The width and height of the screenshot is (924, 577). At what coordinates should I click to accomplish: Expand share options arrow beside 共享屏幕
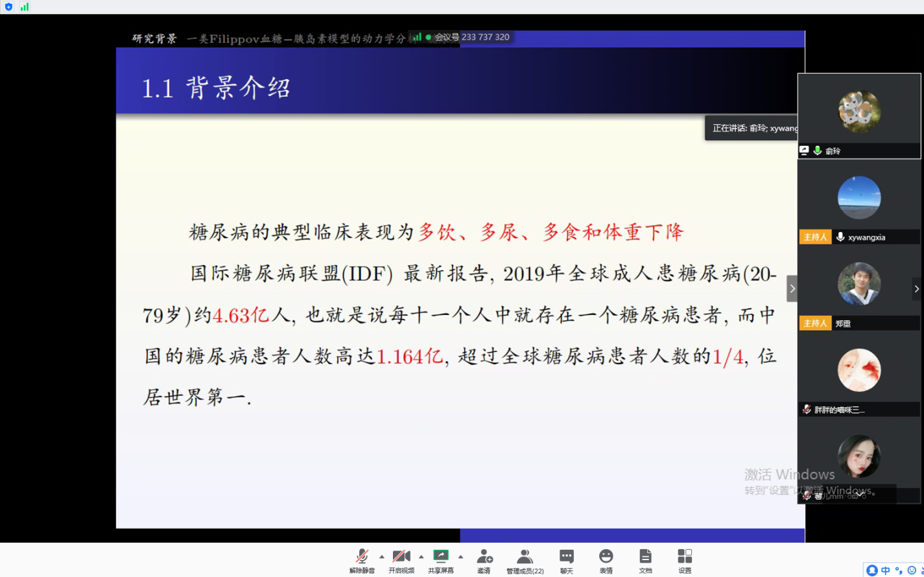coord(461,556)
